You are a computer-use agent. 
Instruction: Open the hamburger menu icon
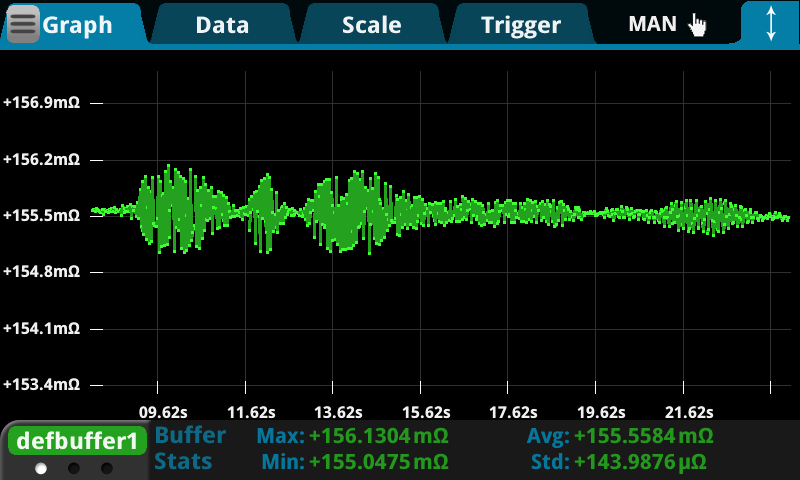pos(23,24)
